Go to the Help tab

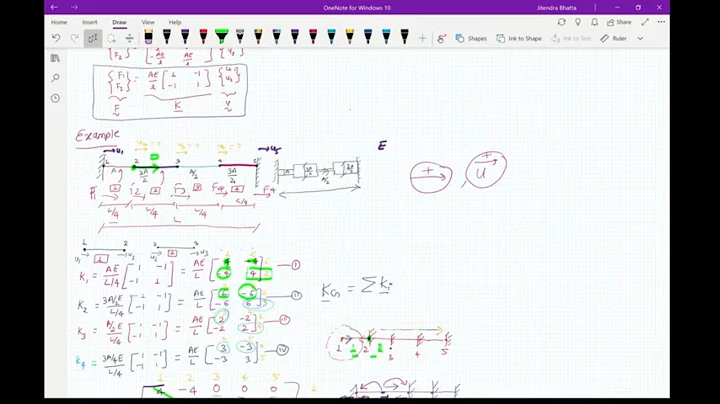tap(175, 22)
